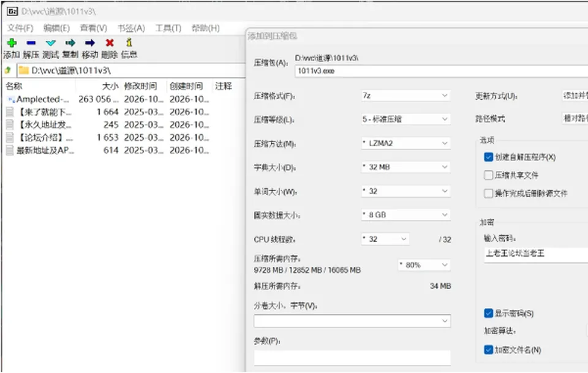Click the folder icon in the address bar
The height and width of the screenshot is (373, 588).
[x=24, y=70]
